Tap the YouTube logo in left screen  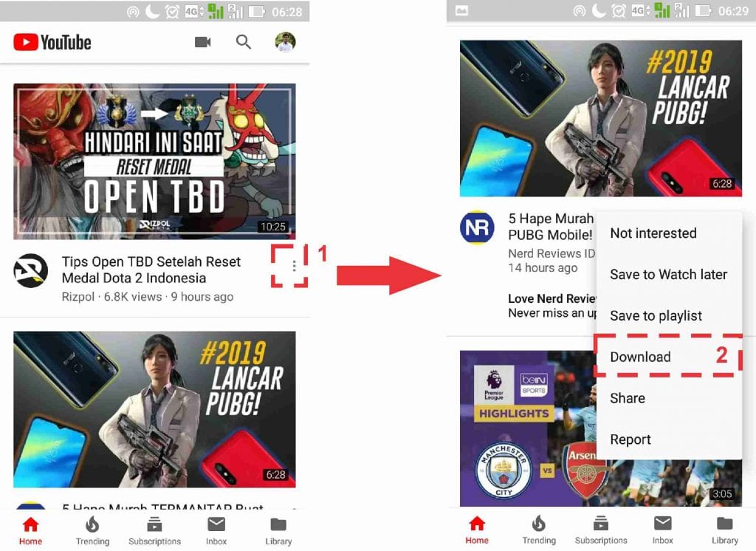click(x=52, y=42)
